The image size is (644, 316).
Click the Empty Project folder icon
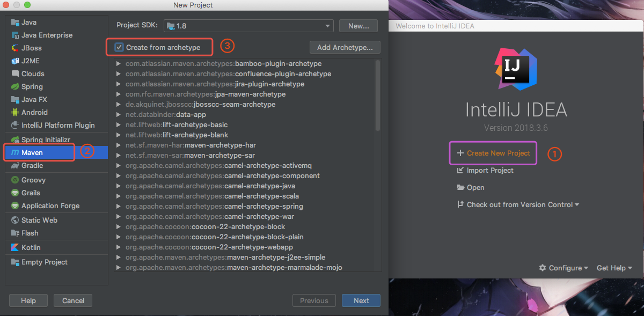[x=15, y=262]
